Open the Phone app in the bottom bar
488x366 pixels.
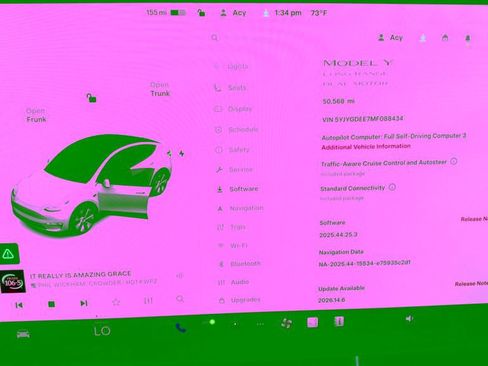[x=181, y=328]
